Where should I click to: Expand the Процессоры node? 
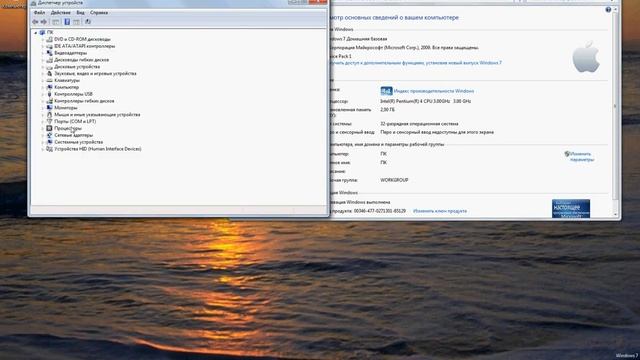42,129
